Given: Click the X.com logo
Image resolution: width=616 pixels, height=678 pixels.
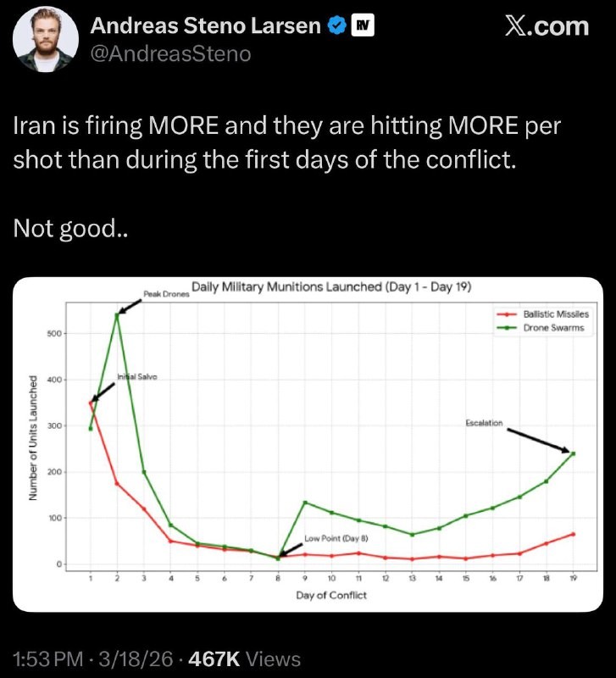Looking at the screenshot, I should point(547,26).
